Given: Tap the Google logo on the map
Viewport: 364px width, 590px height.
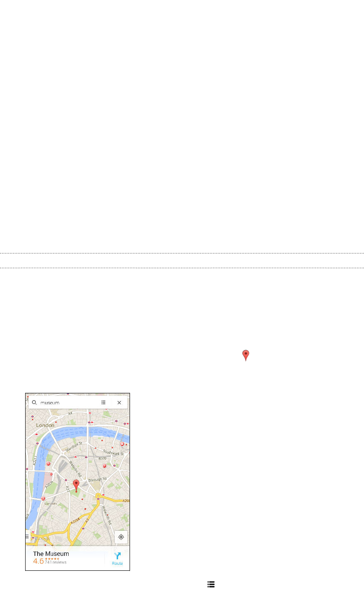Looking at the screenshot, I should pyautogui.click(x=42, y=538).
